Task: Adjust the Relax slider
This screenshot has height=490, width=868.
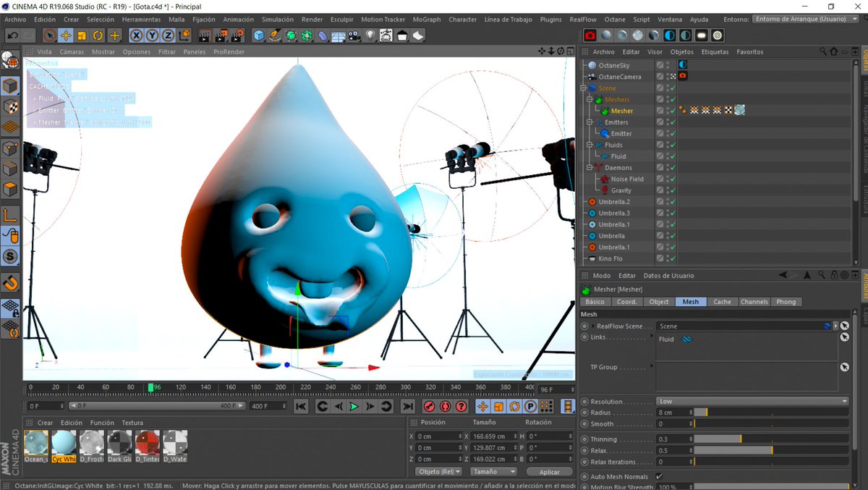Action: [771, 451]
